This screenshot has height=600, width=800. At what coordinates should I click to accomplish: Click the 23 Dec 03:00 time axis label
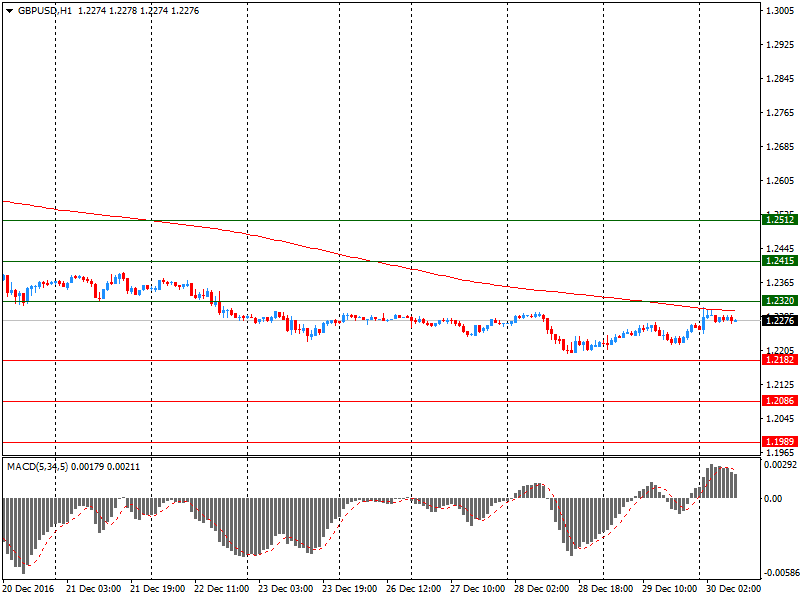[x=286, y=589]
